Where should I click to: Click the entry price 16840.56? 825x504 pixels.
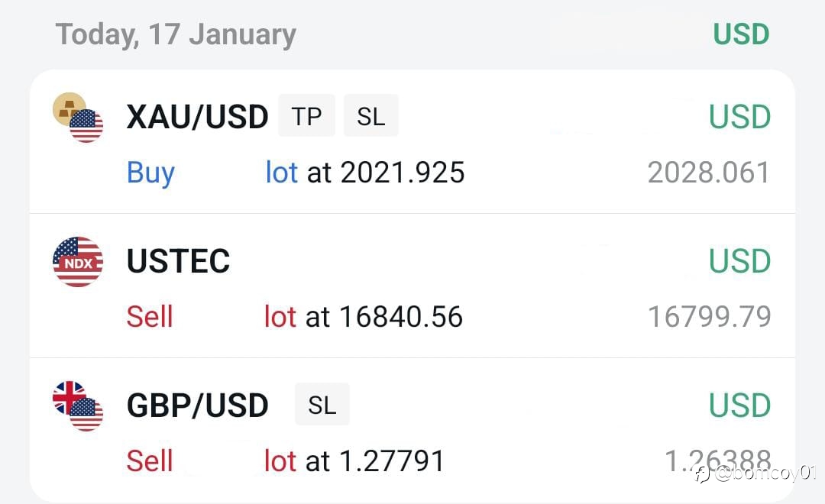click(x=401, y=317)
